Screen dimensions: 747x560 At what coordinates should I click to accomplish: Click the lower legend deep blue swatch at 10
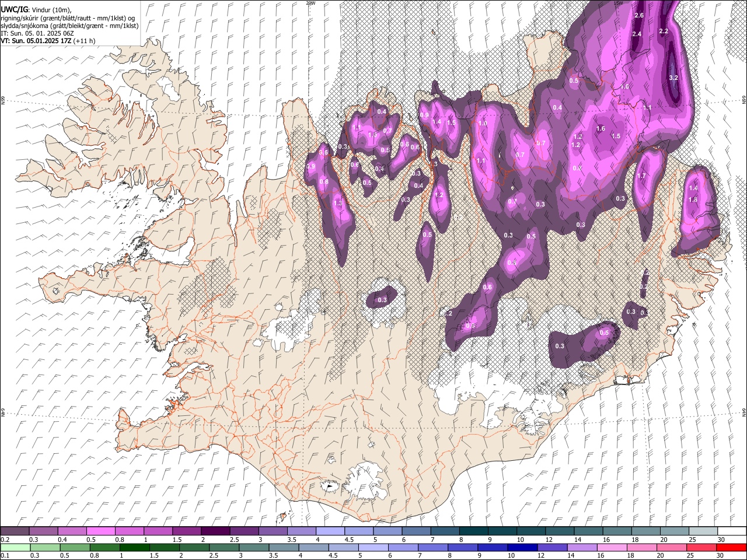(x=522, y=547)
